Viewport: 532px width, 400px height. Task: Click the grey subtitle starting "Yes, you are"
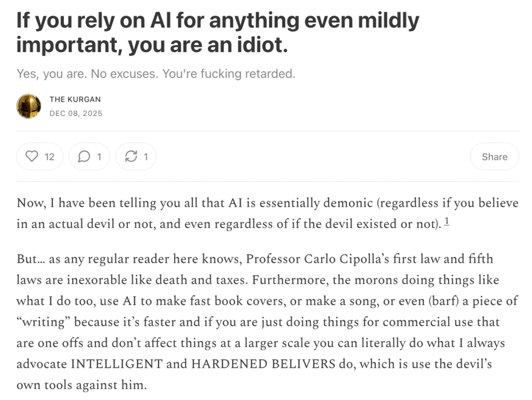(156, 74)
